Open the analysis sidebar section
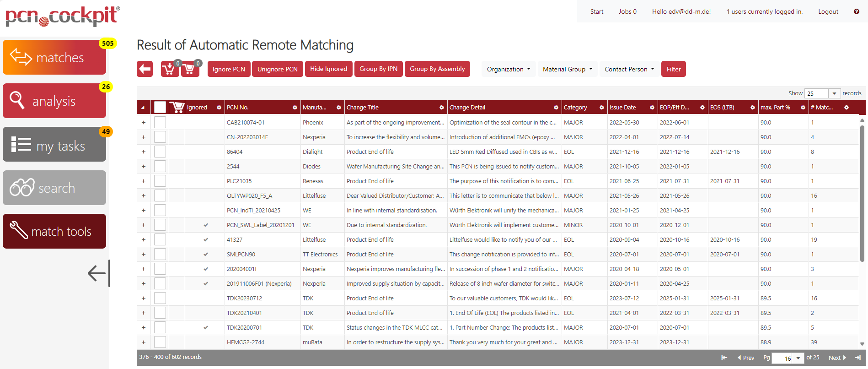Image resolution: width=868 pixels, height=369 pixels. tap(54, 101)
